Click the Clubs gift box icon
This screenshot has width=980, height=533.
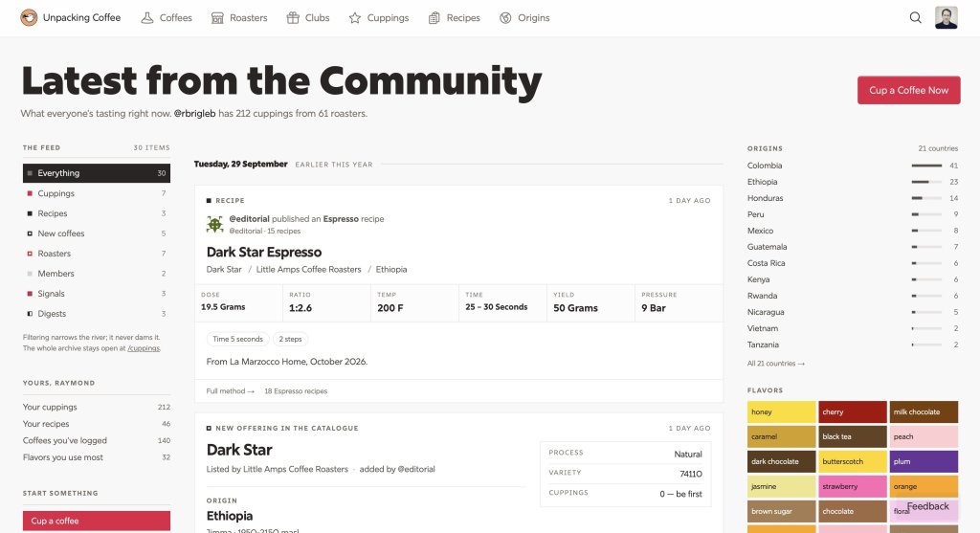293,18
